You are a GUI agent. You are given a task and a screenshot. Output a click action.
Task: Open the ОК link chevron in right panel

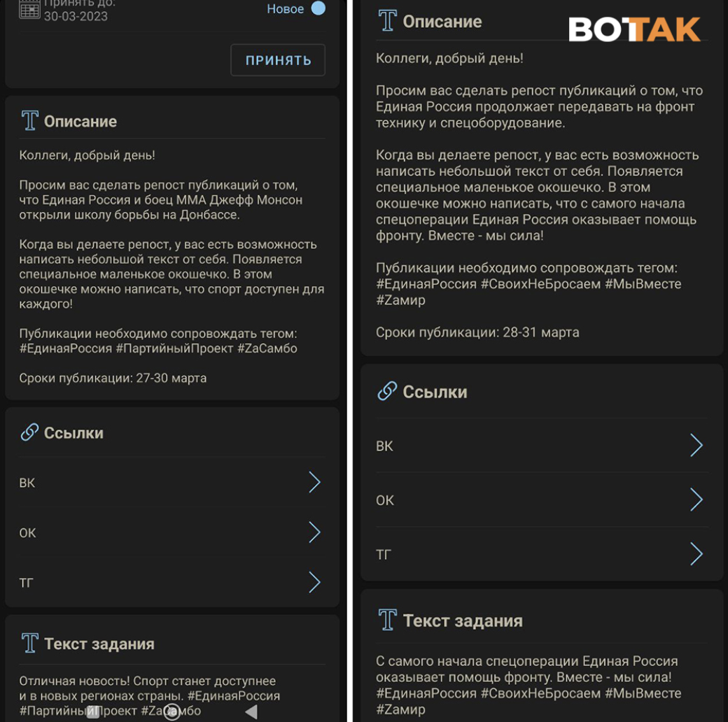696,500
